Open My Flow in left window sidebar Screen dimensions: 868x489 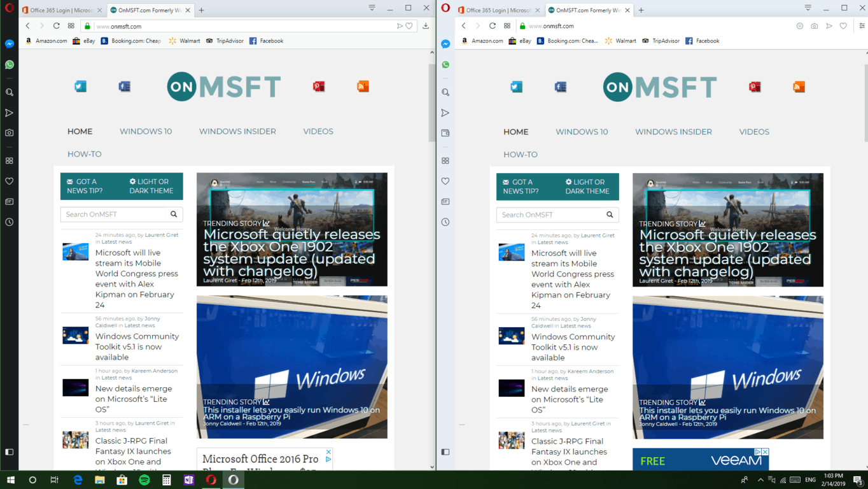click(10, 113)
